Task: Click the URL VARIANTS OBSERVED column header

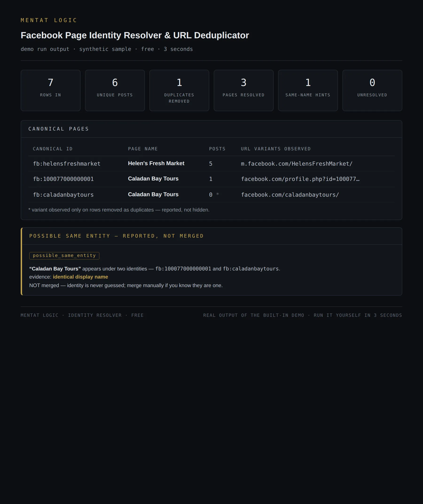Action: [x=276, y=149]
